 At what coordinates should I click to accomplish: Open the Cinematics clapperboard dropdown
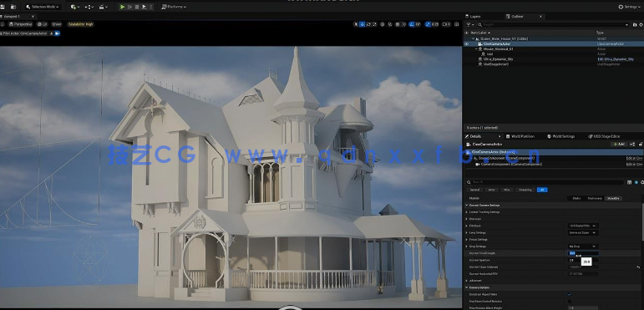(104, 7)
